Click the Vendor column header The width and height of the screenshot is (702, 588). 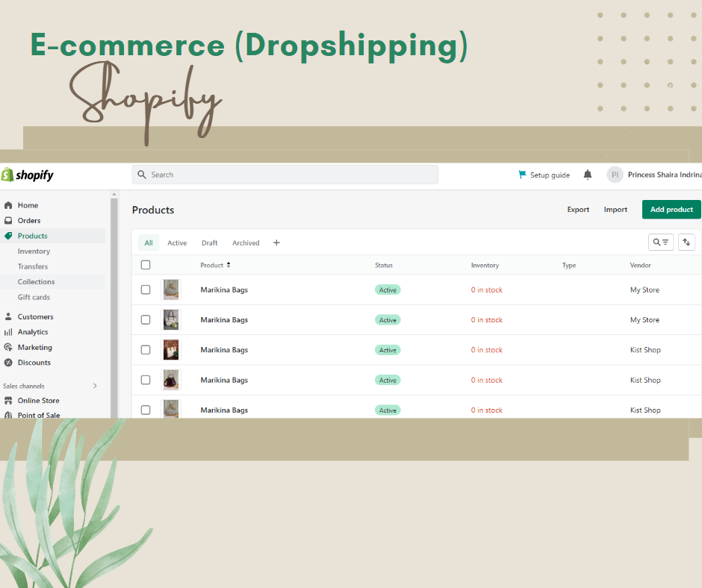click(x=640, y=266)
